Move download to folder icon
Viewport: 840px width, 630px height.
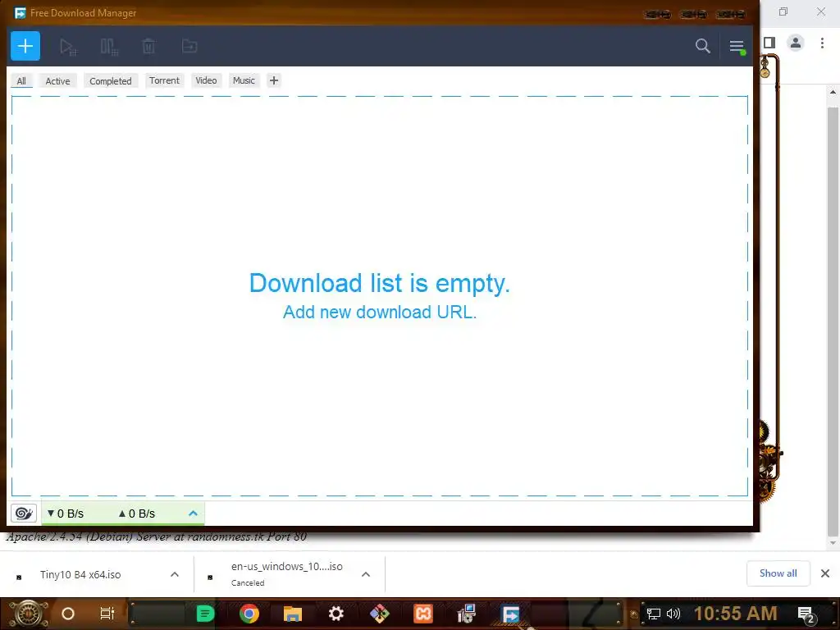pyautogui.click(x=189, y=47)
